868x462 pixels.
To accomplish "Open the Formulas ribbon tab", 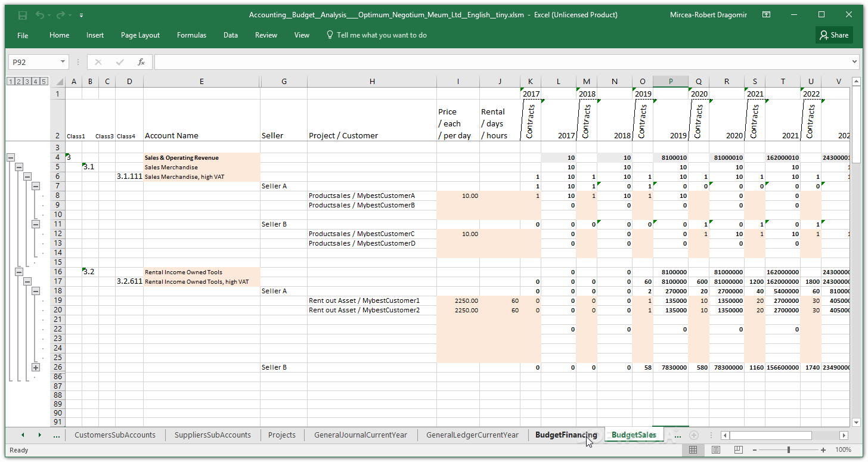I will (x=191, y=35).
